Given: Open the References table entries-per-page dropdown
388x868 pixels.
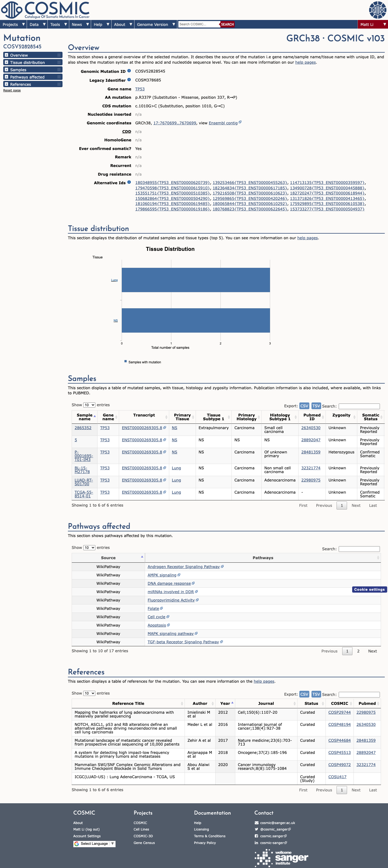Looking at the screenshot, I should [x=89, y=693].
